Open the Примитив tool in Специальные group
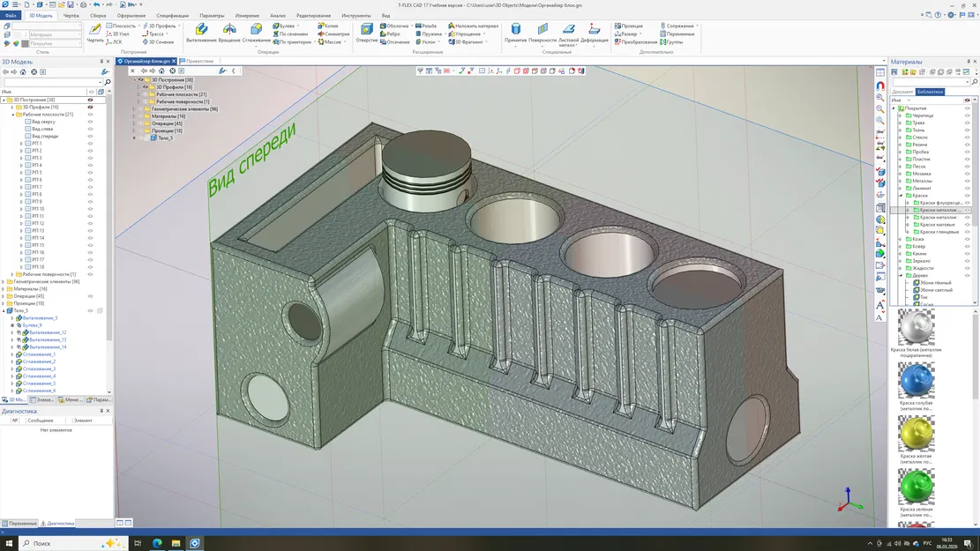980x551 pixels. [x=517, y=29]
